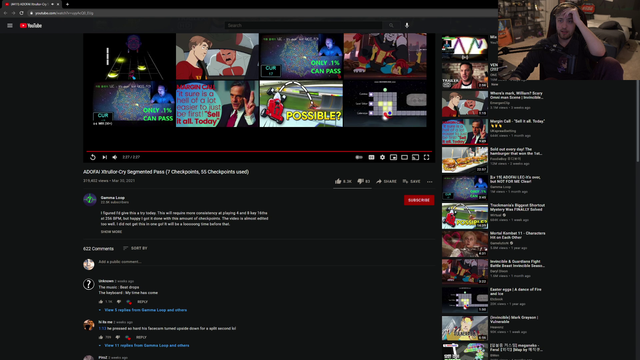Open the YouTube hamburger guide menu
Screen dimensions: 640x360
point(10,25)
